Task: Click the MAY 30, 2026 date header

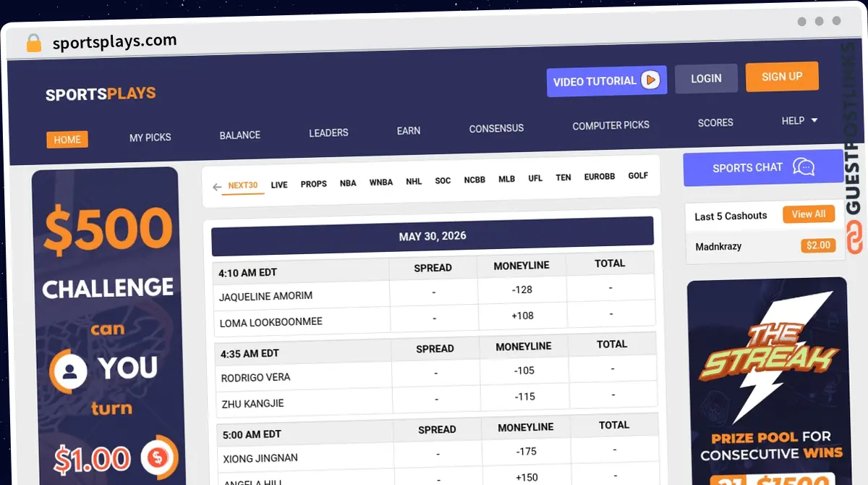Action: click(433, 237)
